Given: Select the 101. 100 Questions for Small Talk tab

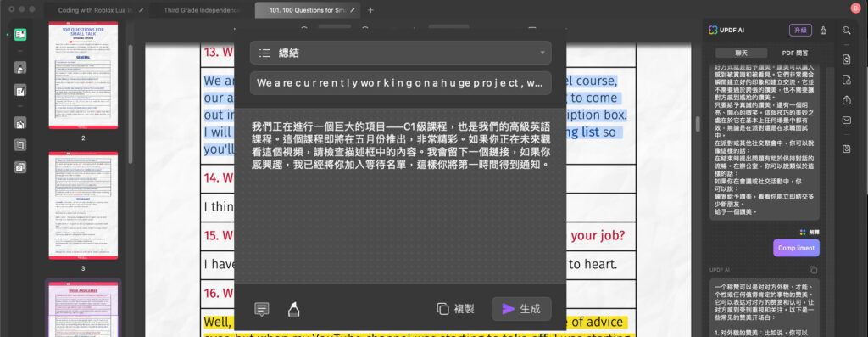Looking at the screenshot, I should click(308, 10).
